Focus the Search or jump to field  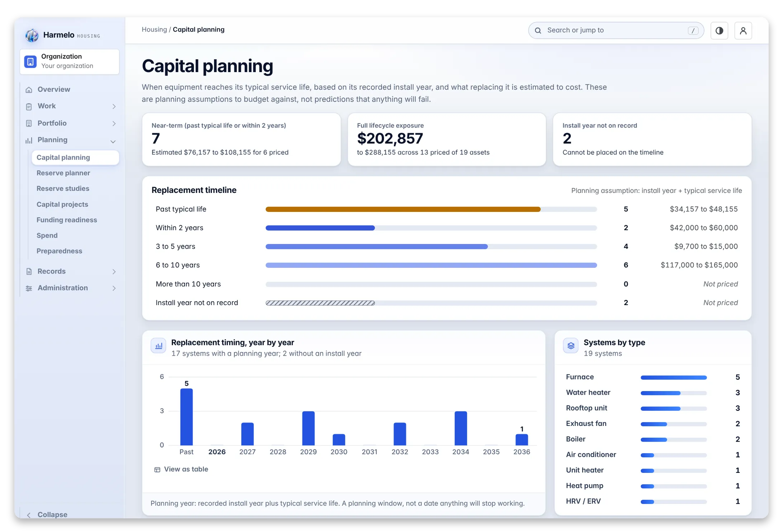point(616,30)
